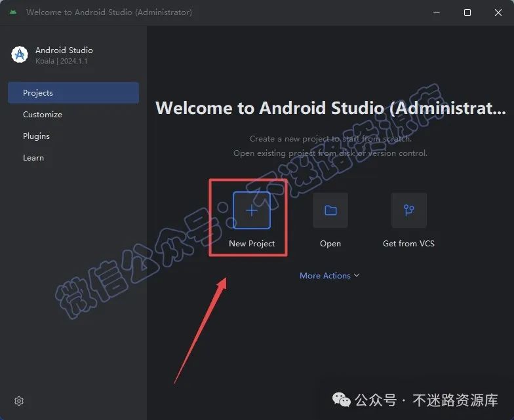Click the Open folder icon

point(330,210)
